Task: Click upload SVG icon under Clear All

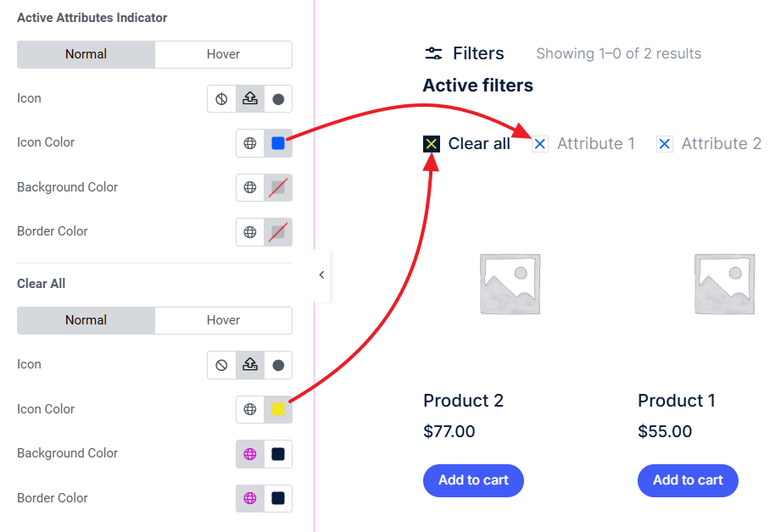Action: point(250,365)
